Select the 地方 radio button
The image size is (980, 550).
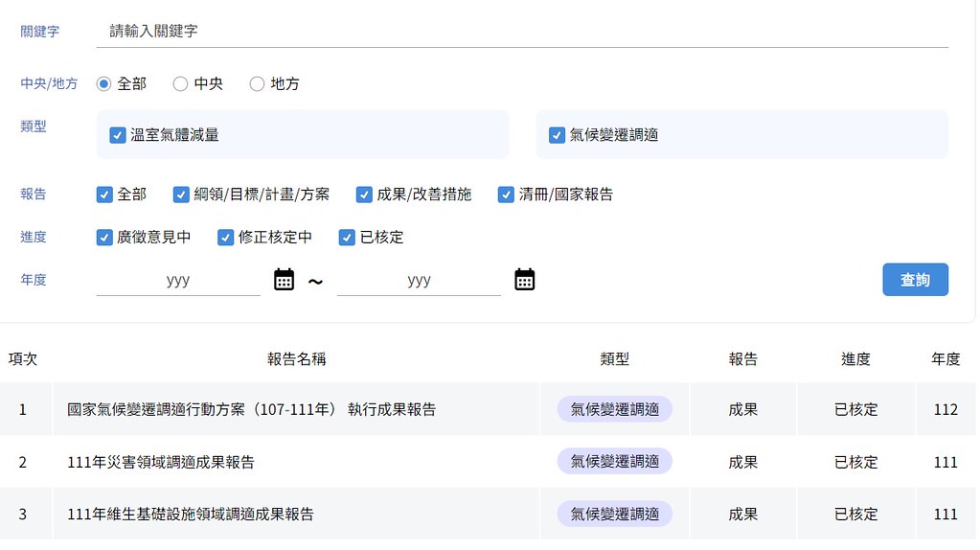(x=257, y=83)
